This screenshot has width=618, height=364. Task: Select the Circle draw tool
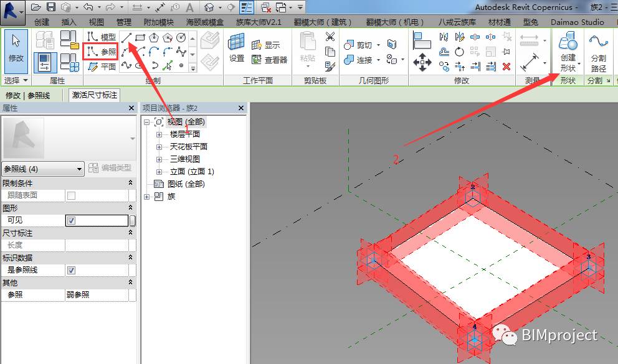[x=181, y=38]
